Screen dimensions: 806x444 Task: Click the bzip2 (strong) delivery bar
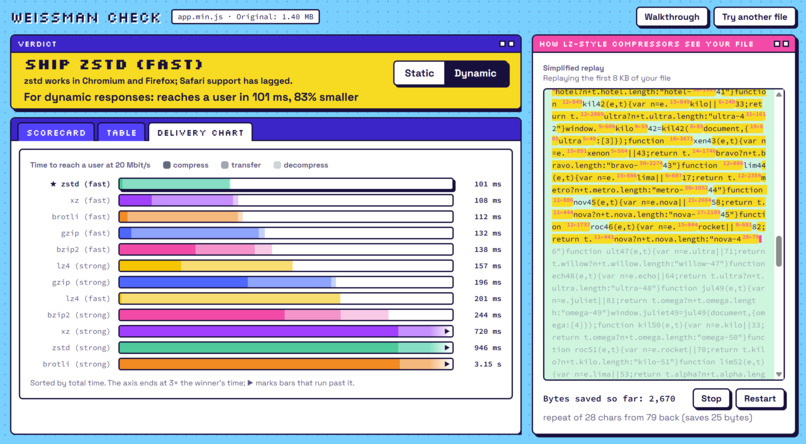[x=286, y=315]
